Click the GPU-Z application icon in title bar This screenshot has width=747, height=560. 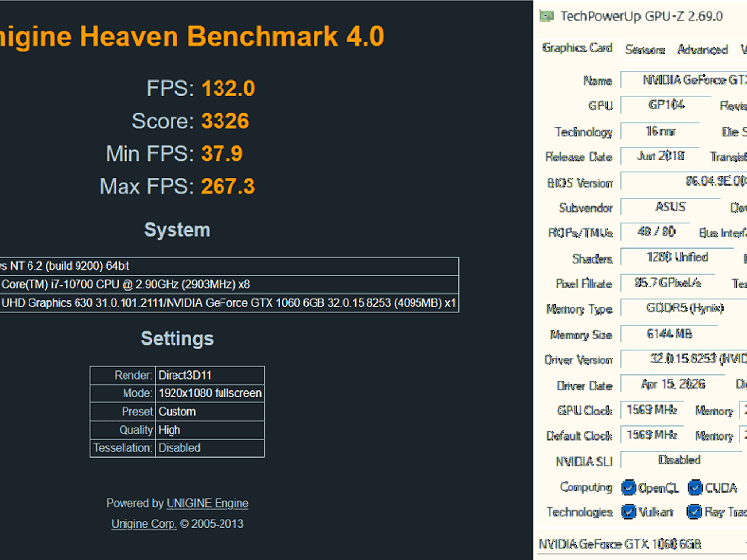(x=547, y=16)
